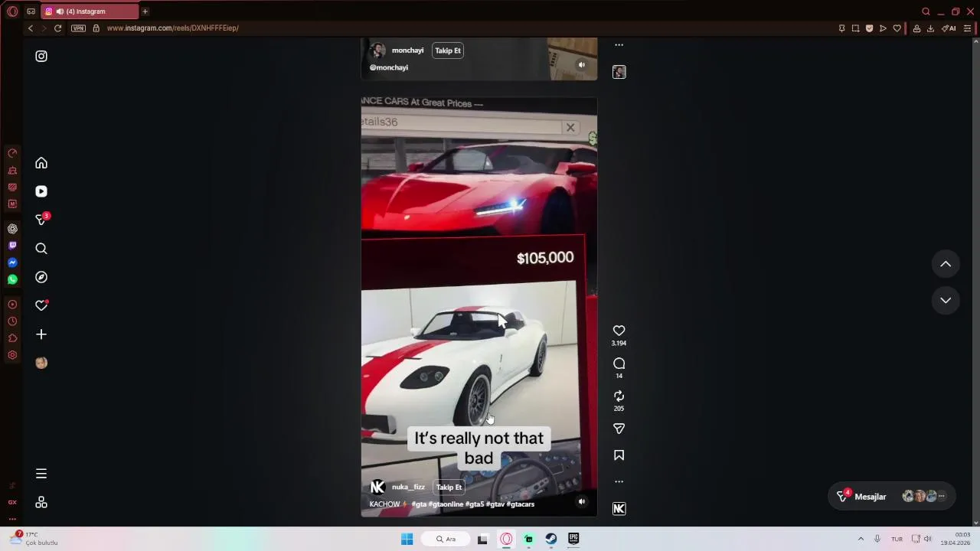Viewport: 980px width, 551px height.
Task: Click the Instagram logo at top of sidebar
Action: pos(41,56)
